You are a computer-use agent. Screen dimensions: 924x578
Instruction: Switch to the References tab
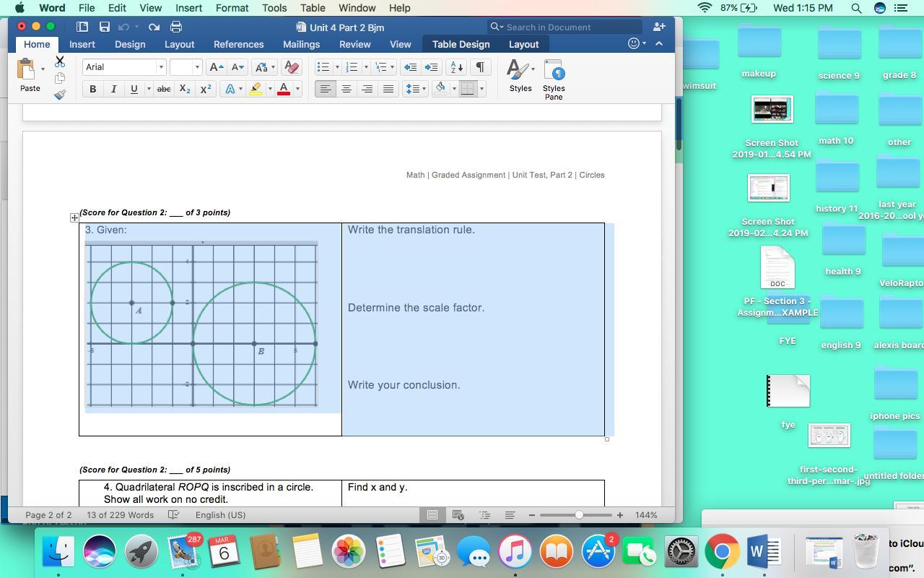238,44
